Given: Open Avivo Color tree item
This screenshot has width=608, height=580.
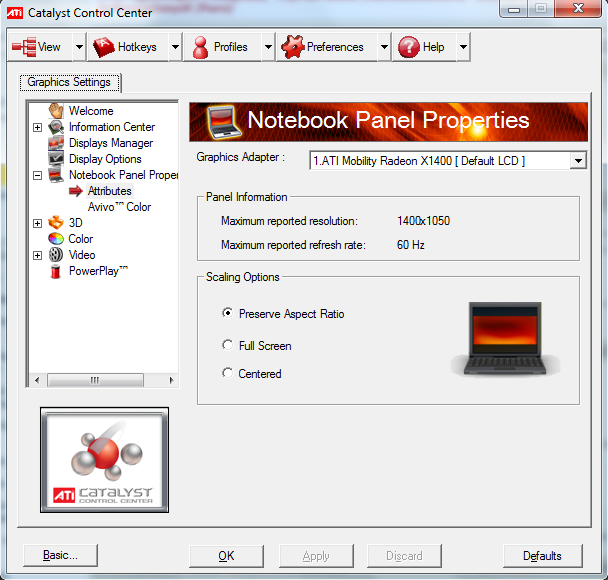Looking at the screenshot, I should [119, 207].
